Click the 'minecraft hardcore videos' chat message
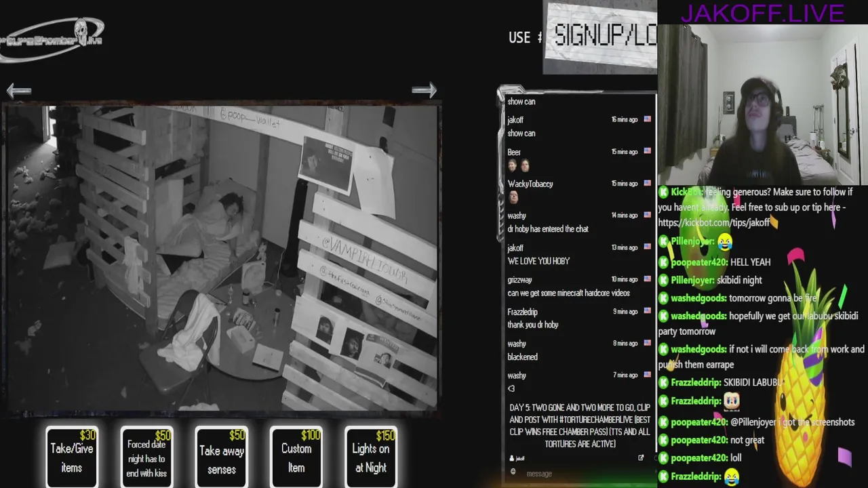Viewport: 868px width, 488px height. point(568,293)
